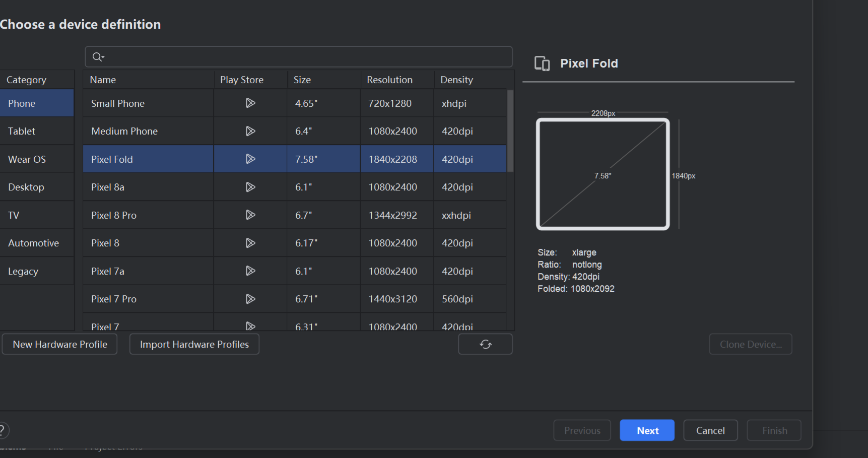Click the 720x1280 resolution cell
This screenshot has width=868, height=458.
tap(397, 103)
